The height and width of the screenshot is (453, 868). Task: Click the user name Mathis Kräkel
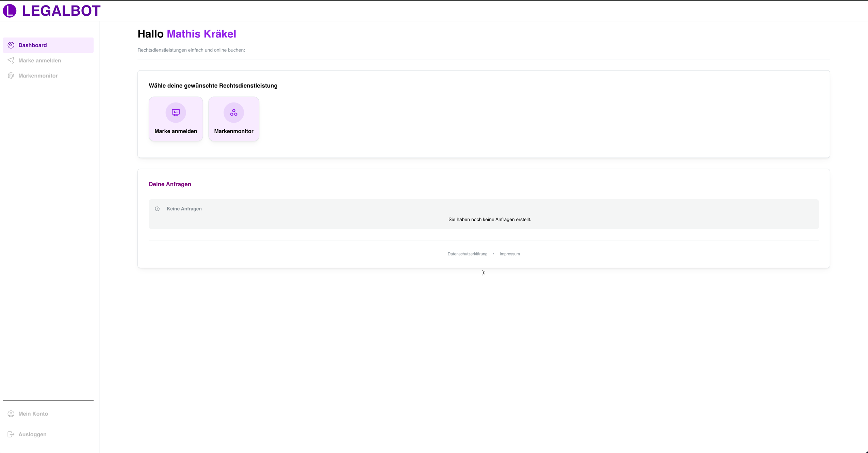[201, 34]
